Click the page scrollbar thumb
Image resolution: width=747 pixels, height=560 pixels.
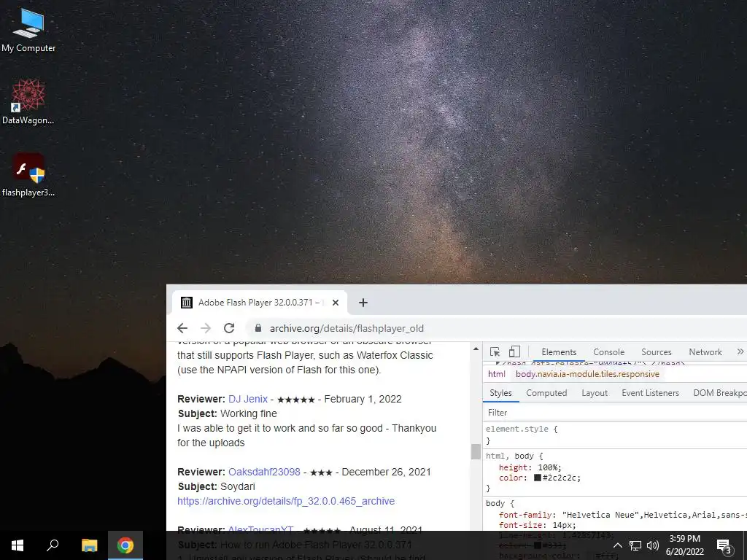tap(476, 451)
